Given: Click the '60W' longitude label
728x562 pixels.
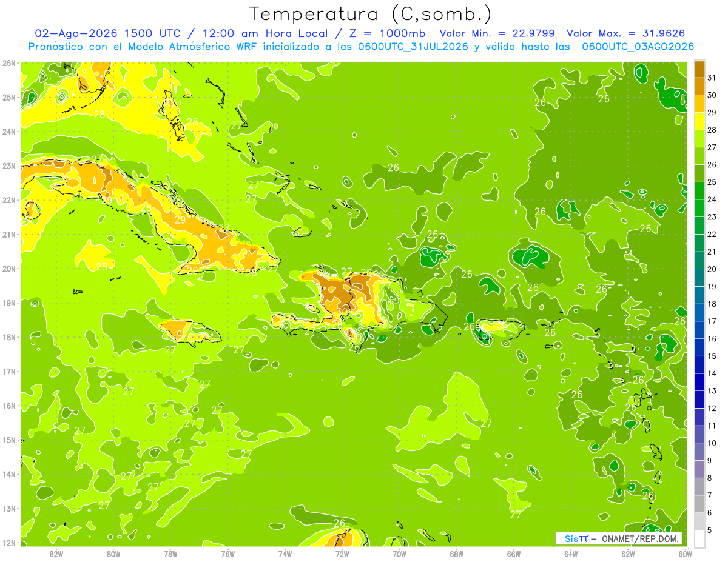Looking at the screenshot, I should (685, 554).
